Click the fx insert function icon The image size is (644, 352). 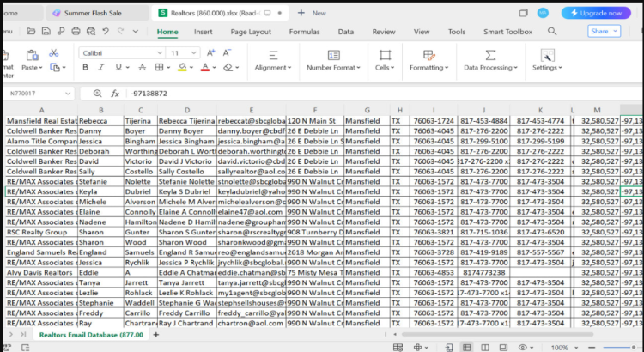pyautogui.click(x=115, y=94)
